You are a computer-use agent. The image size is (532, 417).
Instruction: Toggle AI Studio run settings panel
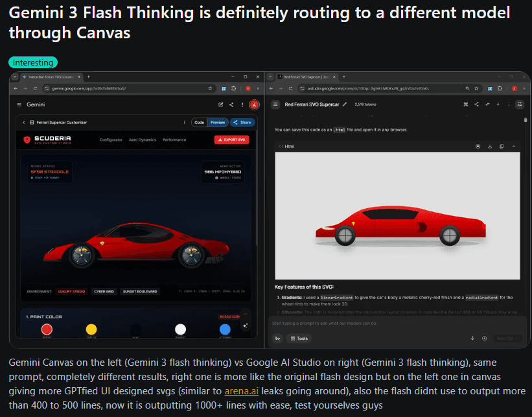[520, 104]
